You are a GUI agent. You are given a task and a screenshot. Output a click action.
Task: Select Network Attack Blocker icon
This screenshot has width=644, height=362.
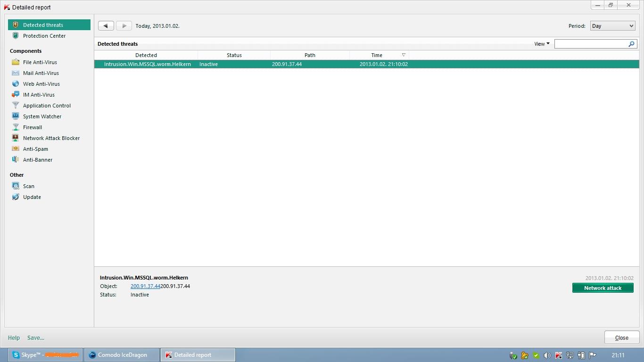click(x=16, y=138)
